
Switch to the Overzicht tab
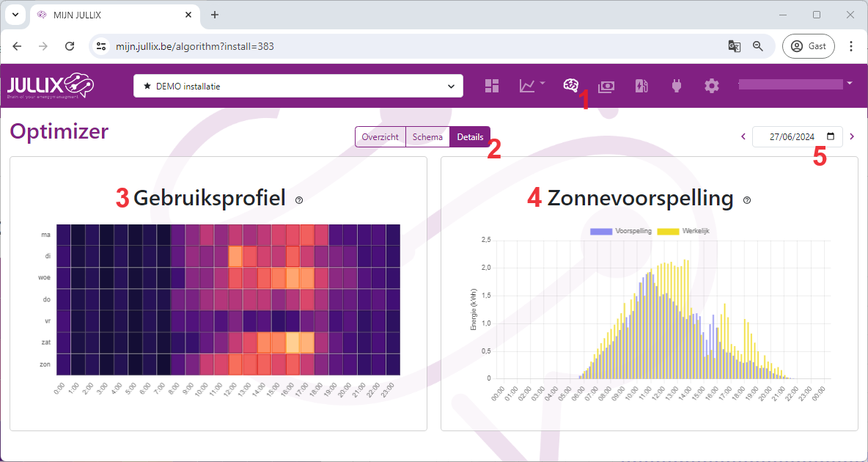[380, 137]
